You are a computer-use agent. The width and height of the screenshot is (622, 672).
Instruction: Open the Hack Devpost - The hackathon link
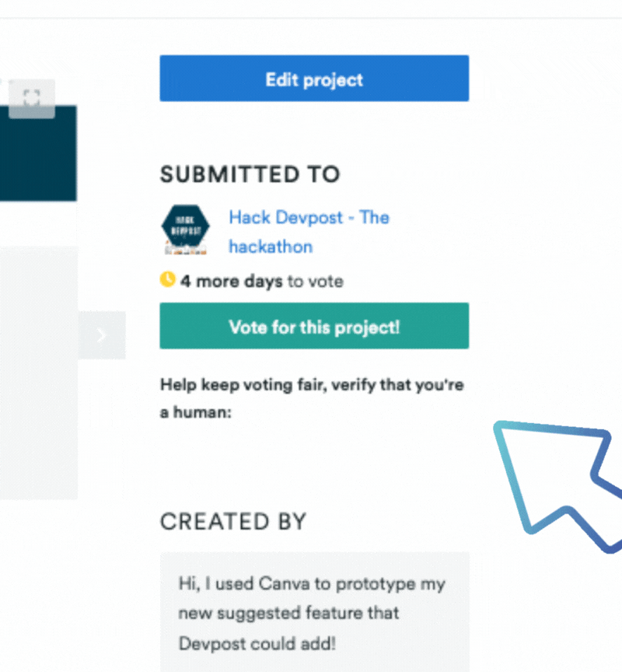tap(308, 218)
